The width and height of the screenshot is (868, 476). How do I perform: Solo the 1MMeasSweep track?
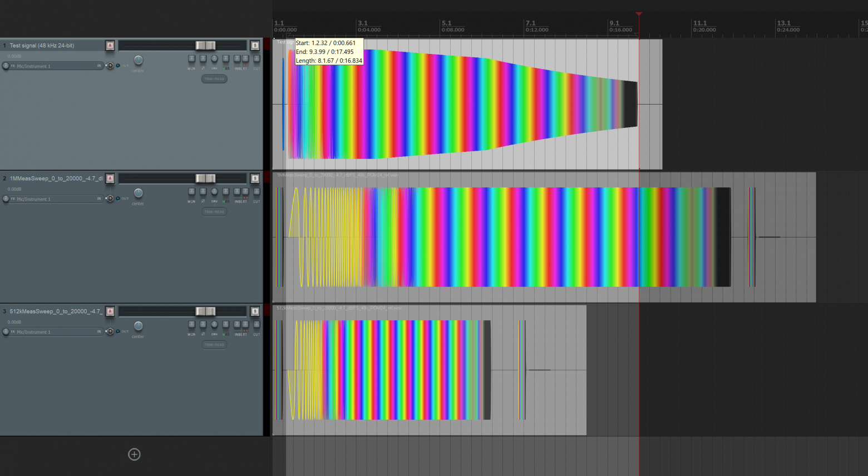point(255,178)
